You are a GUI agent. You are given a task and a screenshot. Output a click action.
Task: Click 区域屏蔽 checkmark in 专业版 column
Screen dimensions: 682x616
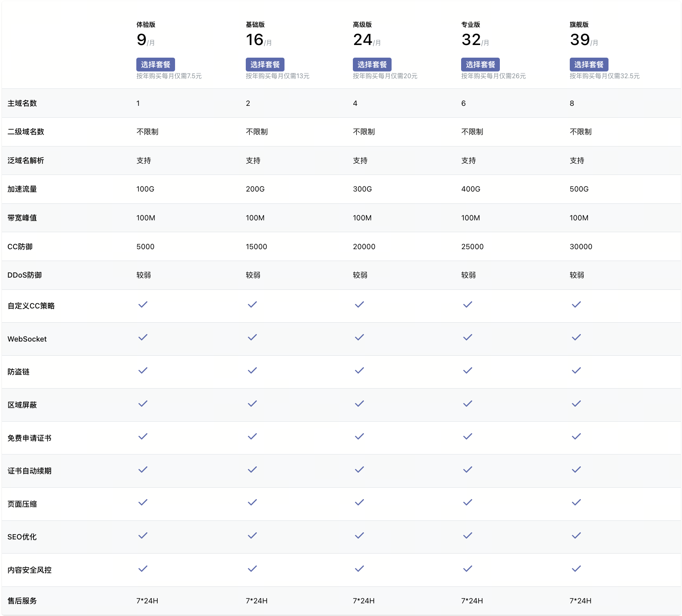click(x=467, y=404)
